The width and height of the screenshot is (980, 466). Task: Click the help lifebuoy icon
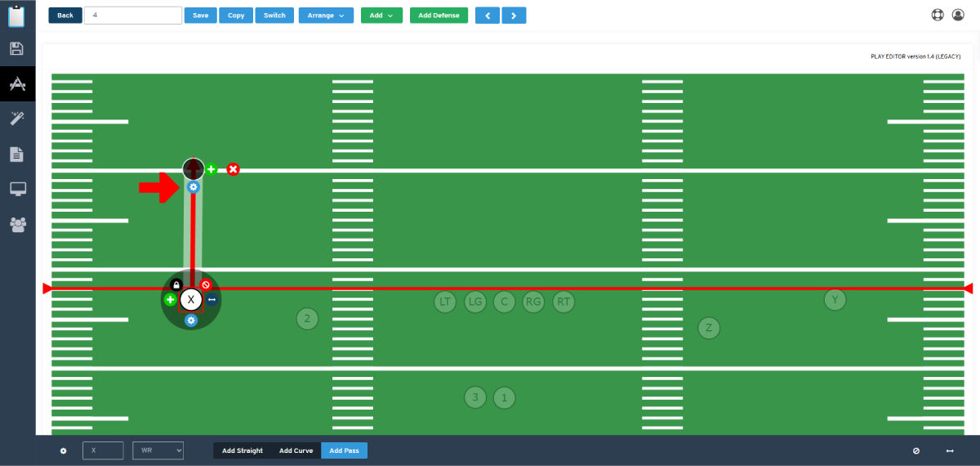938,15
